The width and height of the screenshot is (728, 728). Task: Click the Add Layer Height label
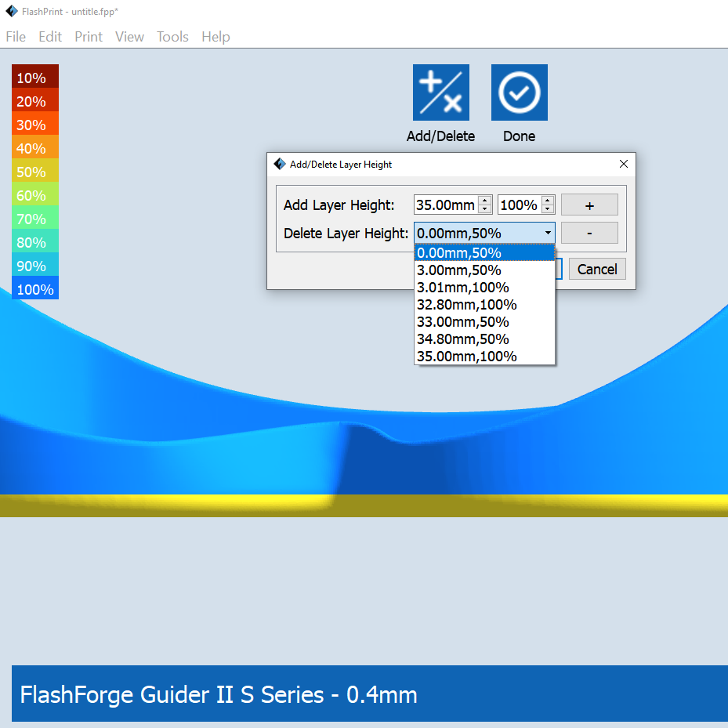click(339, 205)
